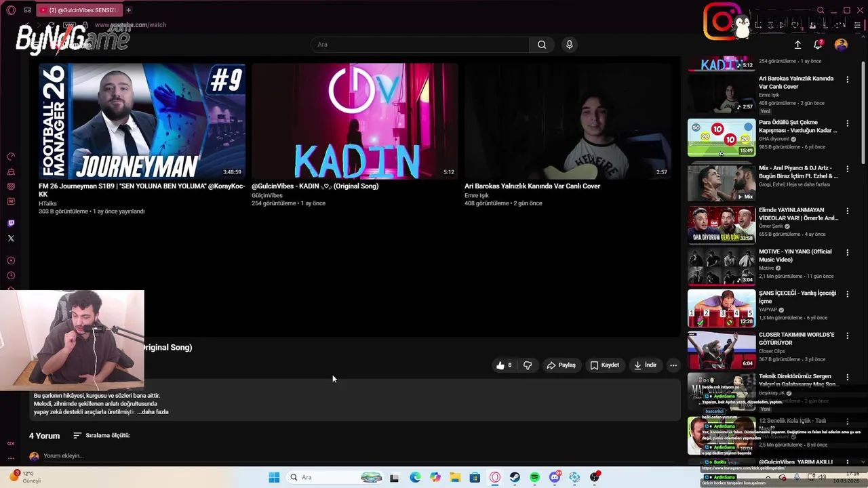The image size is (868, 488).
Task: Click the YouTube search magnifier button
Action: pyautogui.click(x=542, y=45)
